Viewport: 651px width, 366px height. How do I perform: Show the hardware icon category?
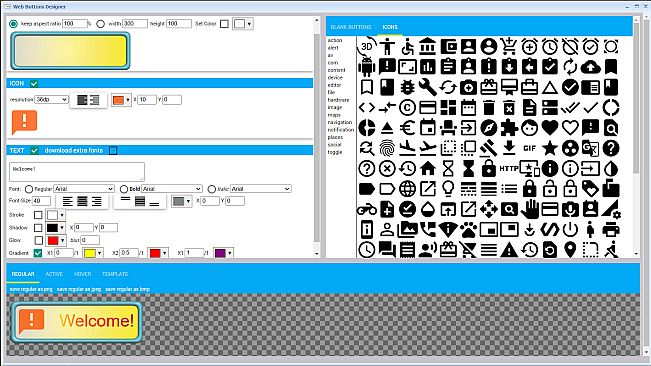point(338,100)
